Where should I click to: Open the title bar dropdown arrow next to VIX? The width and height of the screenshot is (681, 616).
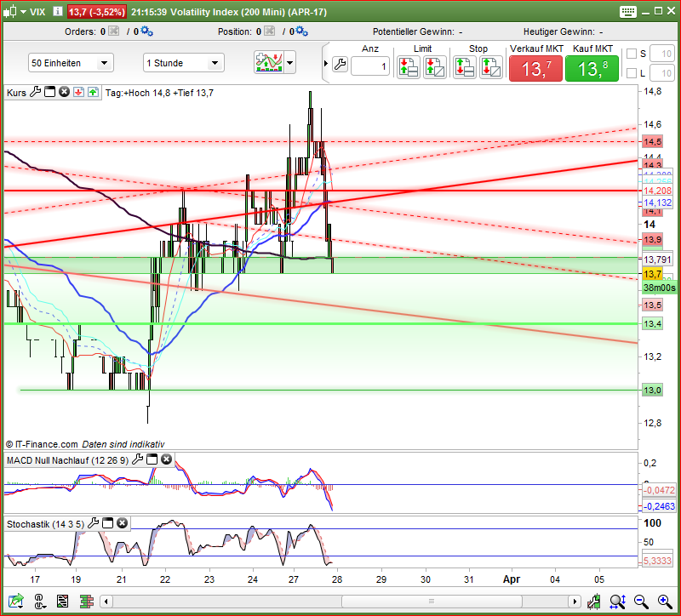pyautogui.click(x=23, y=12)
